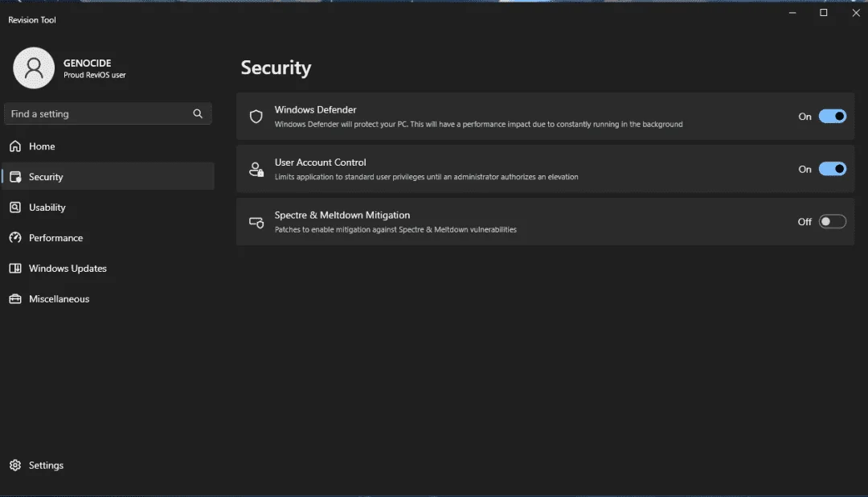Click the Spectre & Meltdown Mitigation icon
This screenshot has width=868, height=497.
click(256, 222)
